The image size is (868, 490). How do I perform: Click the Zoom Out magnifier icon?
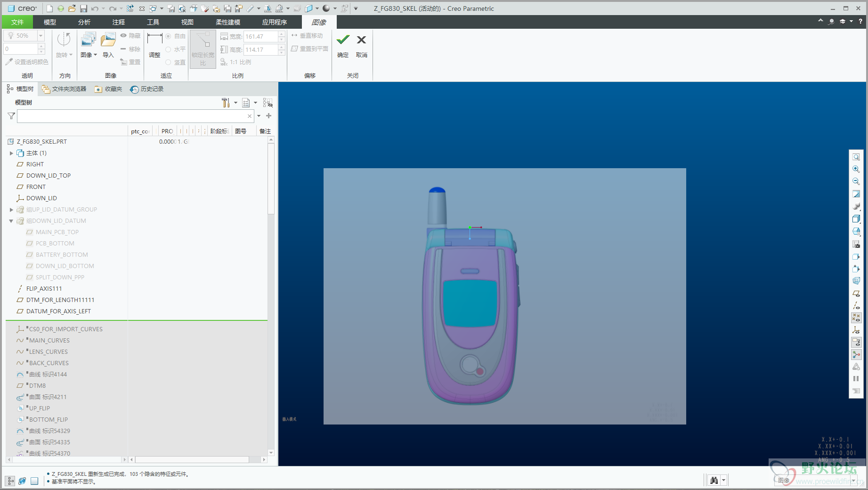point(856,181)
